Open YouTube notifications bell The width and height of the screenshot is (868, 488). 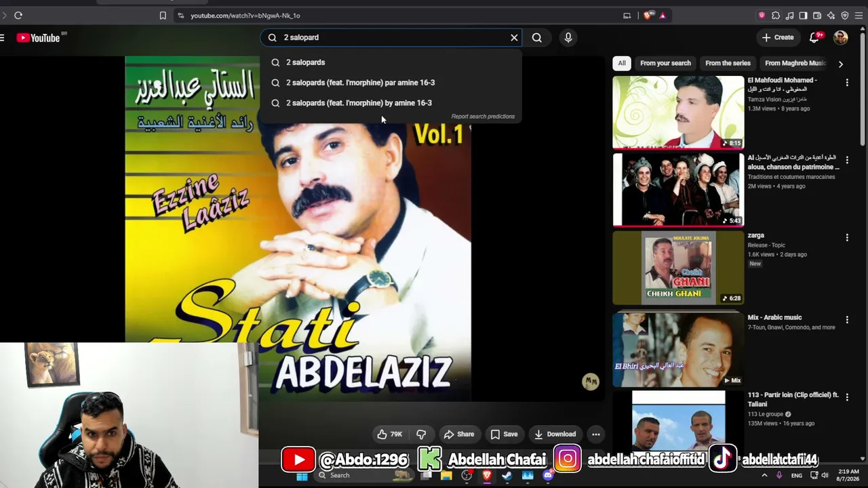coord(815,38)
